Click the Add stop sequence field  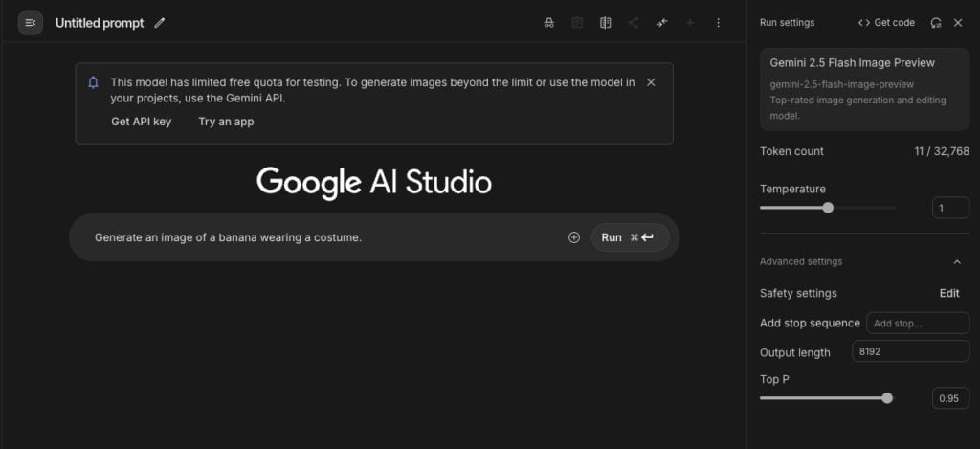coord(918,324)
